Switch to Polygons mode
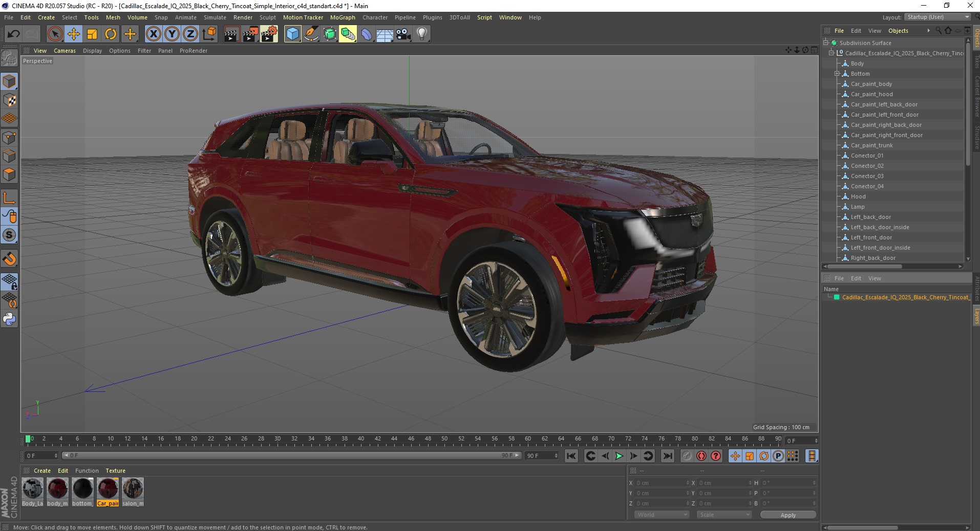The height and width of the screenshot is (531, 980). 9,174
